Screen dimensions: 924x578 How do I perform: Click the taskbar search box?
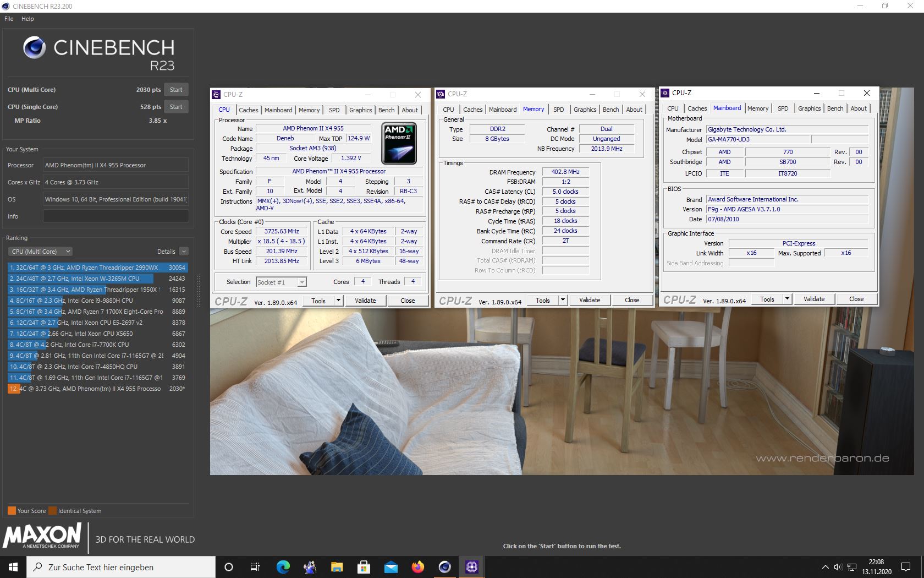point(121,567)
